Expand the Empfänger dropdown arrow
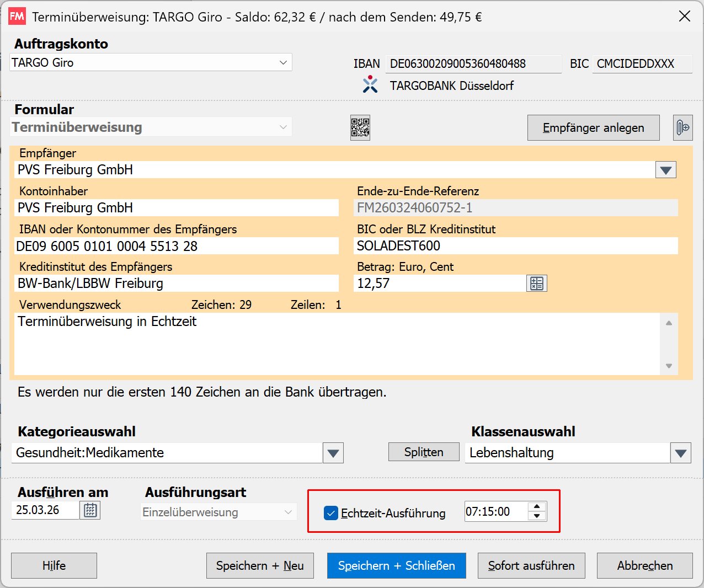Viewport: 704px width, 588px height. pyautogui.click(x=666, y=170)
